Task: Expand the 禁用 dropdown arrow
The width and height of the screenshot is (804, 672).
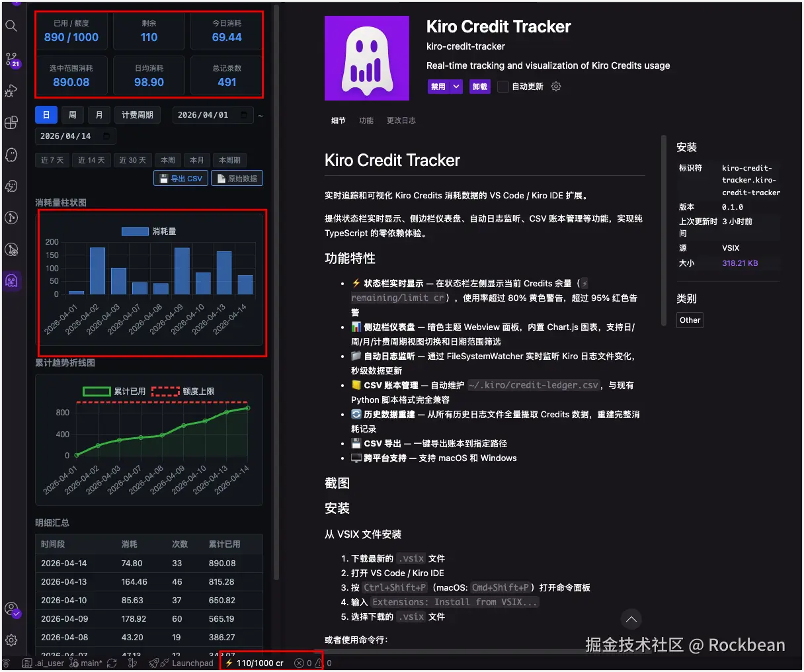Action: pyautogui.click(x=456, y=87)
